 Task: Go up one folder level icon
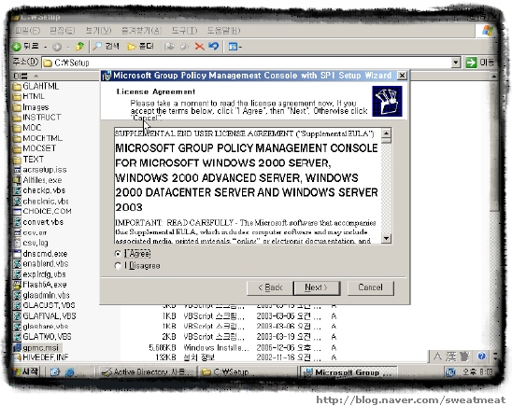[x=79, y=47]
